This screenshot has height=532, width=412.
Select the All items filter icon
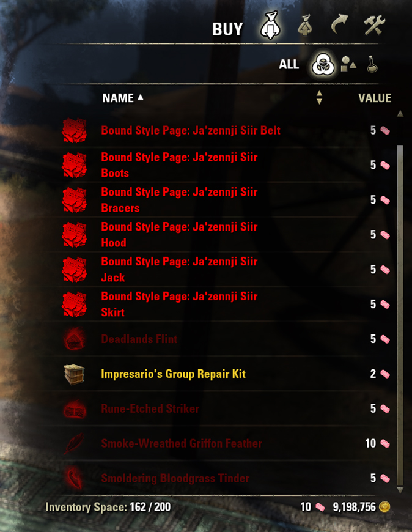click(323, 64)
